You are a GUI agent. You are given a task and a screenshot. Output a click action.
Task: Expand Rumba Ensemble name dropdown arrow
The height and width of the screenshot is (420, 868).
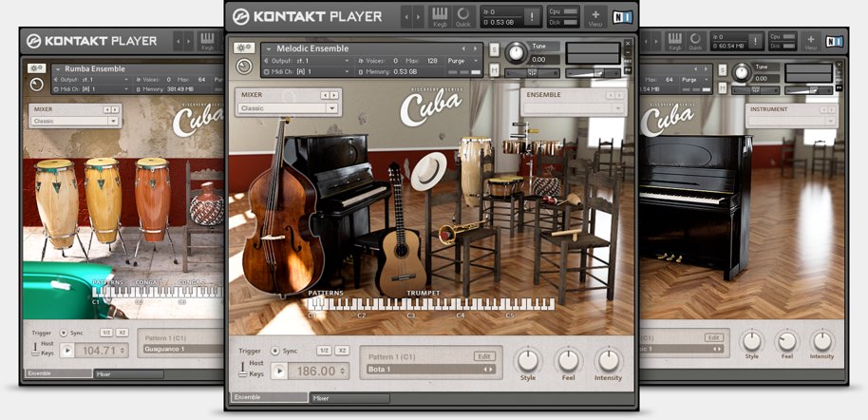pos(57,69)
